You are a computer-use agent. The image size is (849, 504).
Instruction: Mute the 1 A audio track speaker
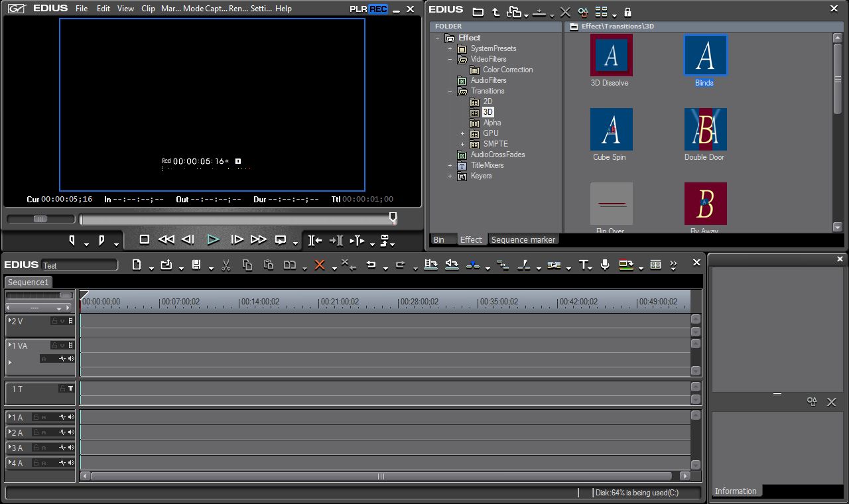click(71, 417)
